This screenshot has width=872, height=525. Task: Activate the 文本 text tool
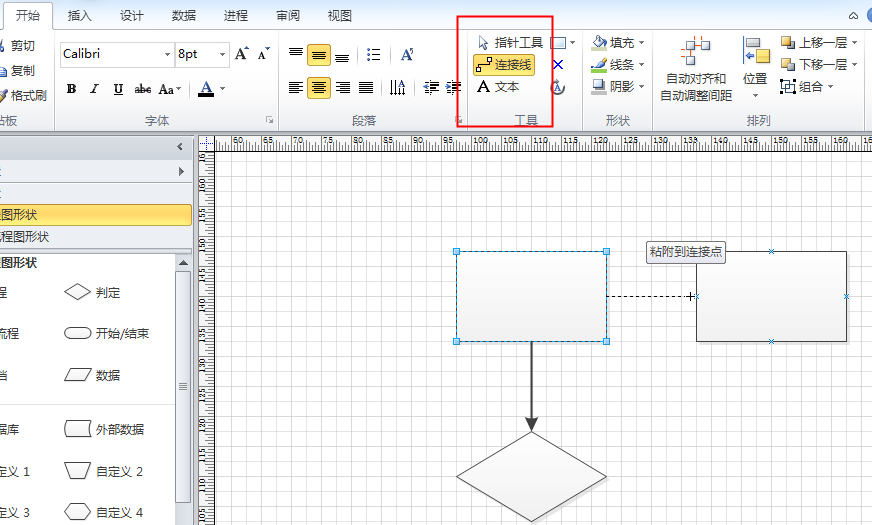[498, 87]
